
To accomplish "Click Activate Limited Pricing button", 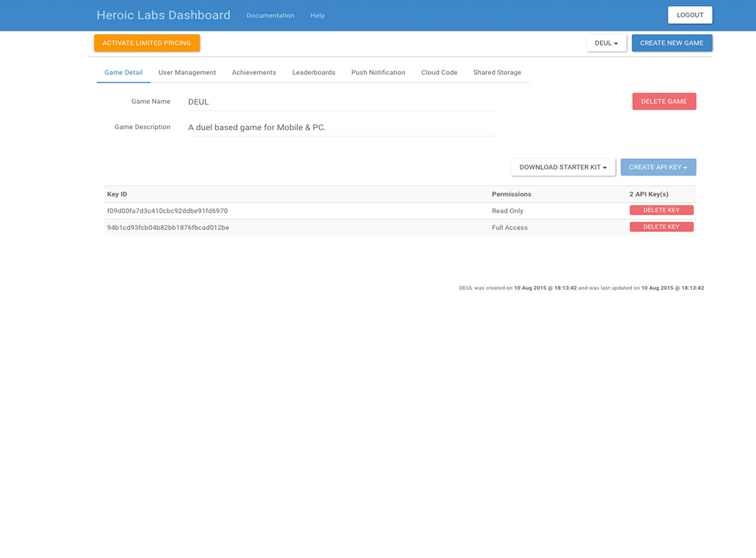I will pyautogui.click(x=146, y=43).
